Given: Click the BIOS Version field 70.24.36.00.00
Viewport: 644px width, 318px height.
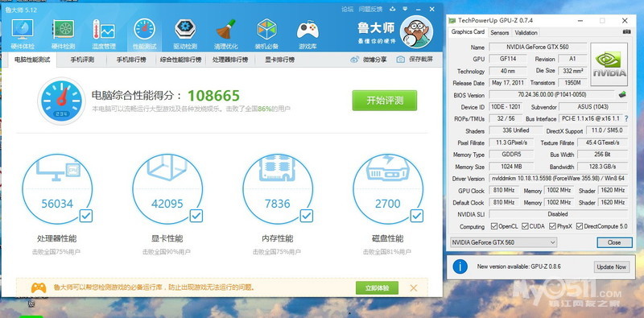Looking at the screenshot, I should pyautogui.click(x=551, y=94).
